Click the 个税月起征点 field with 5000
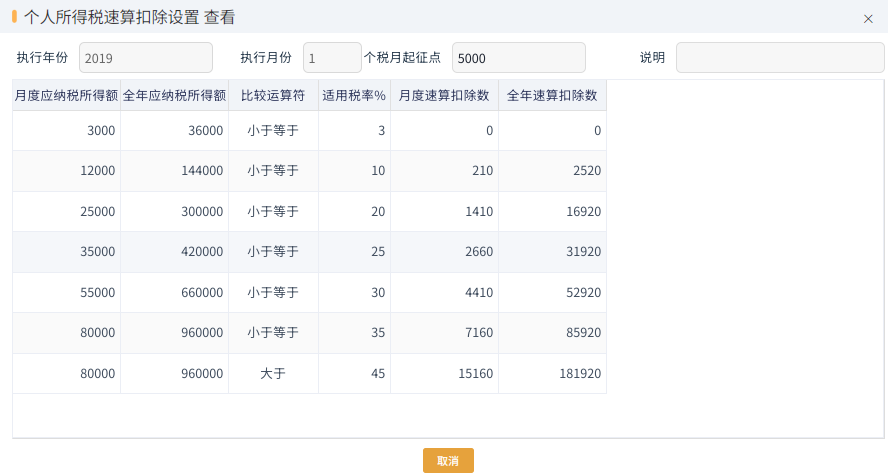The width and height of the screenshot is (888, 475). click(518, 58)
